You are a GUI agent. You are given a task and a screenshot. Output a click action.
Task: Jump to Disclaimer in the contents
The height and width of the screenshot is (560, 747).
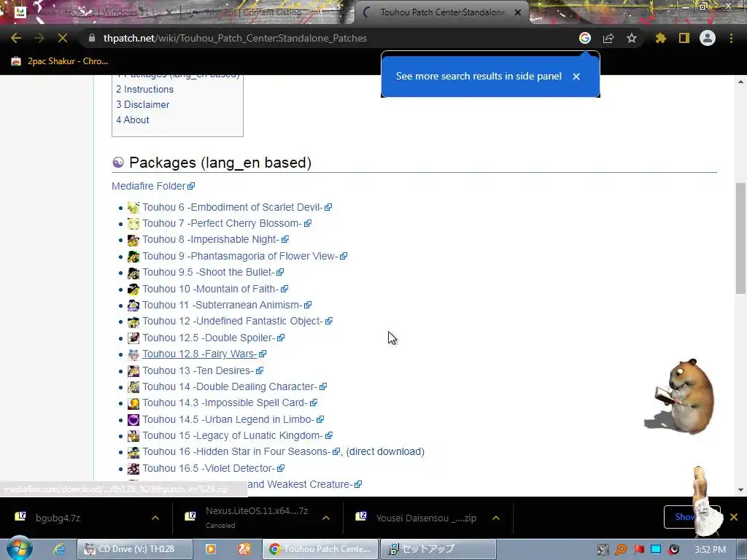pyautogui.click(x=143, y=104)
